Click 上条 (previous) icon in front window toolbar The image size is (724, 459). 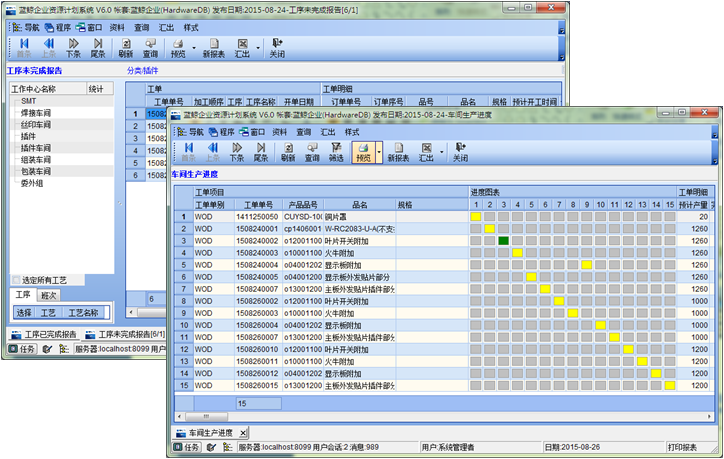(x=212, y=152)
